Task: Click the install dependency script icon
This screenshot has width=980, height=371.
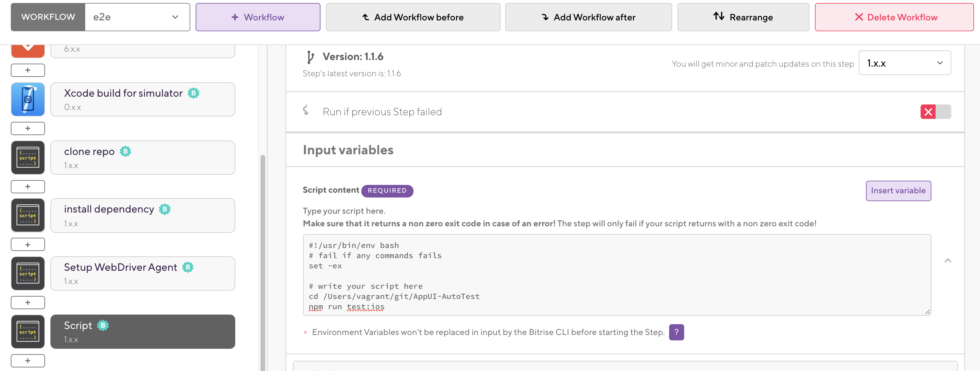Action: (x=28, y=216)
